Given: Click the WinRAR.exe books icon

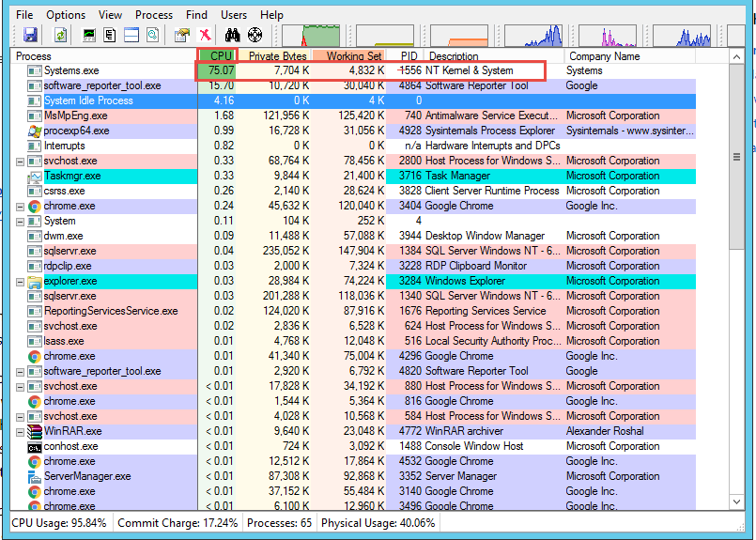Looking at the screenshot, I should [x=34, y=431].
